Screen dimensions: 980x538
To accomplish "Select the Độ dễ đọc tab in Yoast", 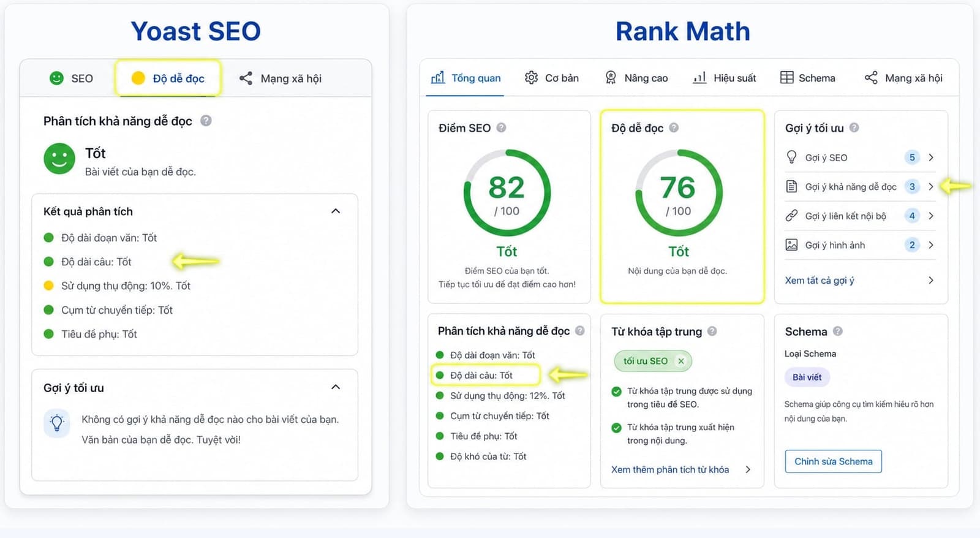I will pos(168,78).
